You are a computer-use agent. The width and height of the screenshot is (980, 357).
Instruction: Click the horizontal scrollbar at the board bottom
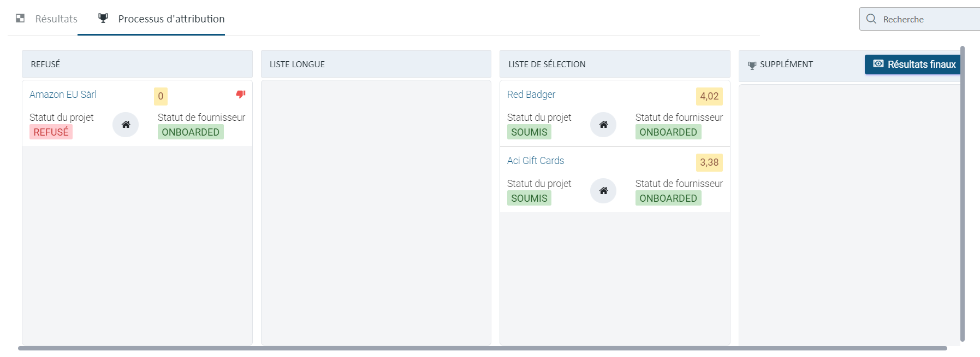point(483,348)
